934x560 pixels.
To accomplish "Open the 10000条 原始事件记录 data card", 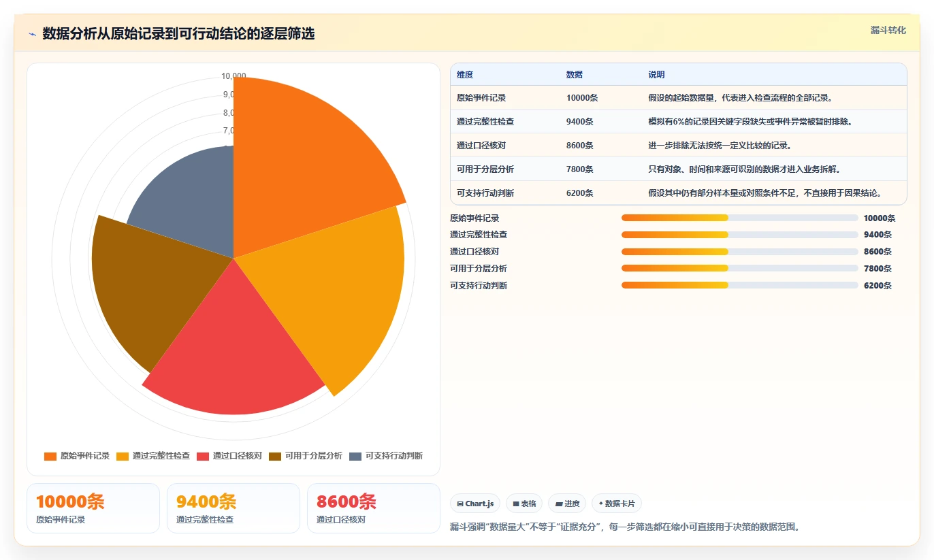I will [93, 508].
